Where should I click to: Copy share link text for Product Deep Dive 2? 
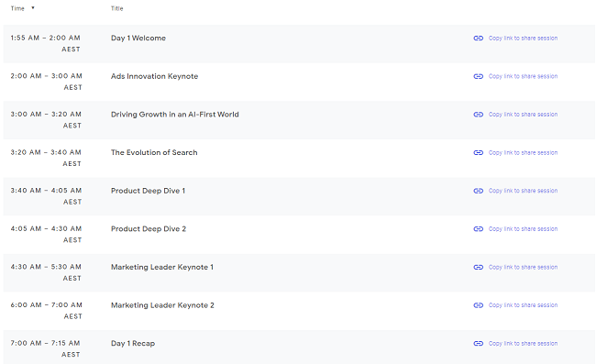(523, 229)
